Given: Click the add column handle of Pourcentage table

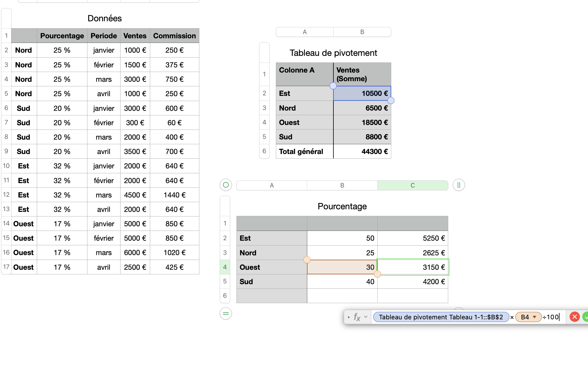Looking at the screenshot, I should point(459,185).
